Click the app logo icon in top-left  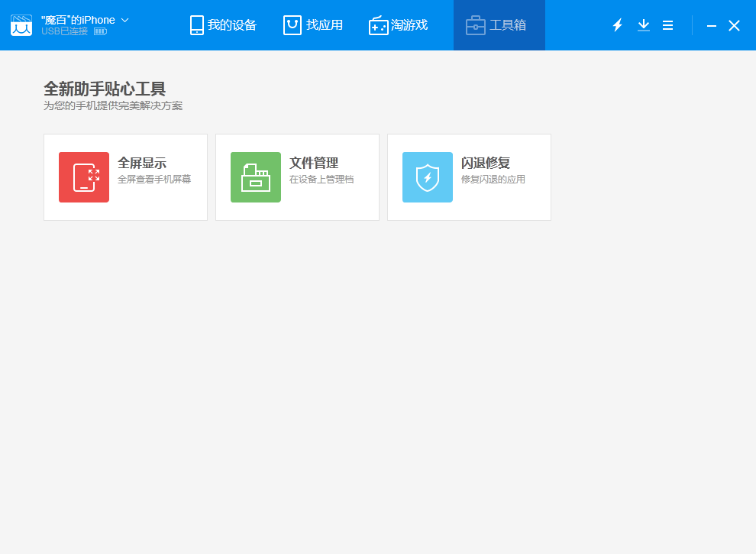21,25
